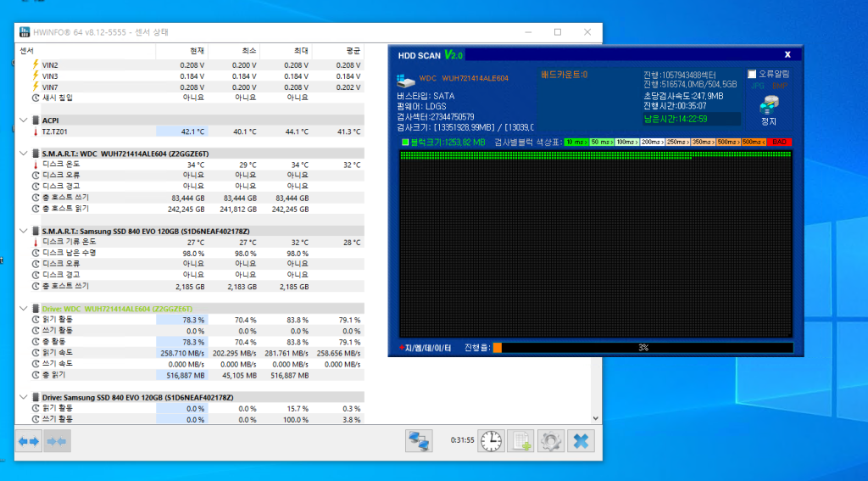Click the 평균 column header
This screenshot has height=481, width=868.
click(337, 51)
